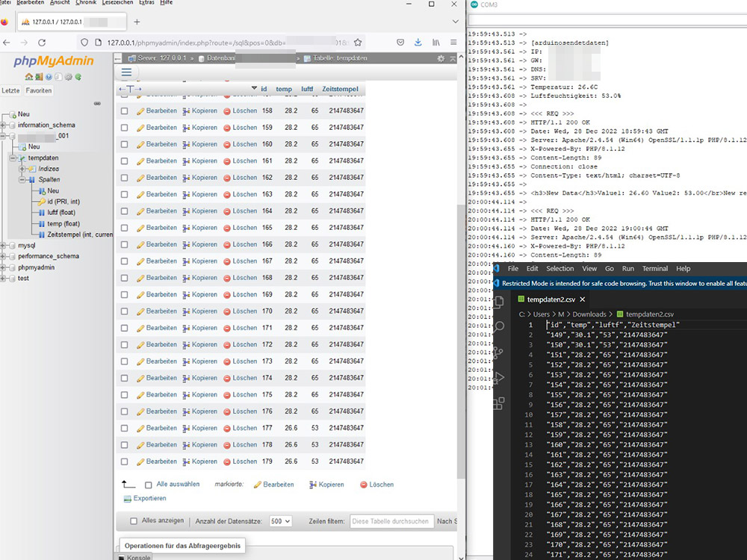Viewport: 747px width, 560px height.
Task: Tick the checkbox for row id 164
Action: point(124,211)
